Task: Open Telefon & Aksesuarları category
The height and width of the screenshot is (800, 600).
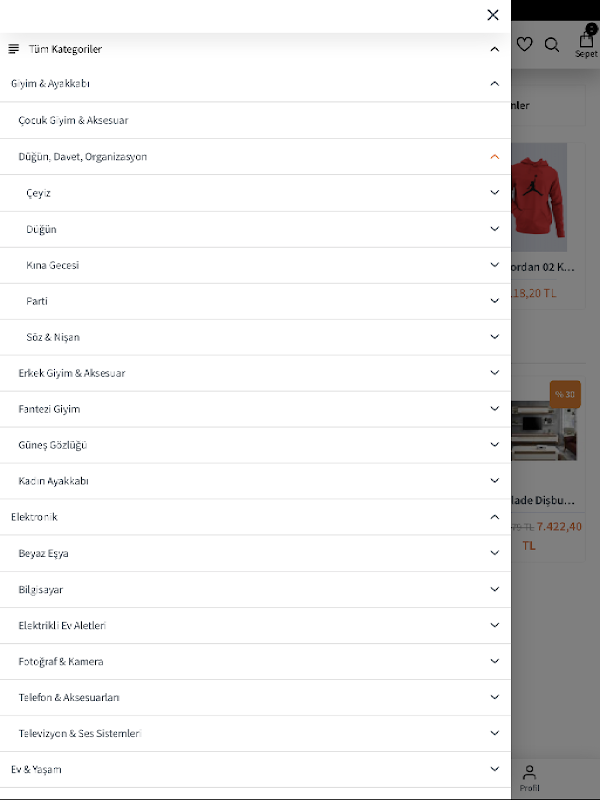Action: click(x=69, y=698)
